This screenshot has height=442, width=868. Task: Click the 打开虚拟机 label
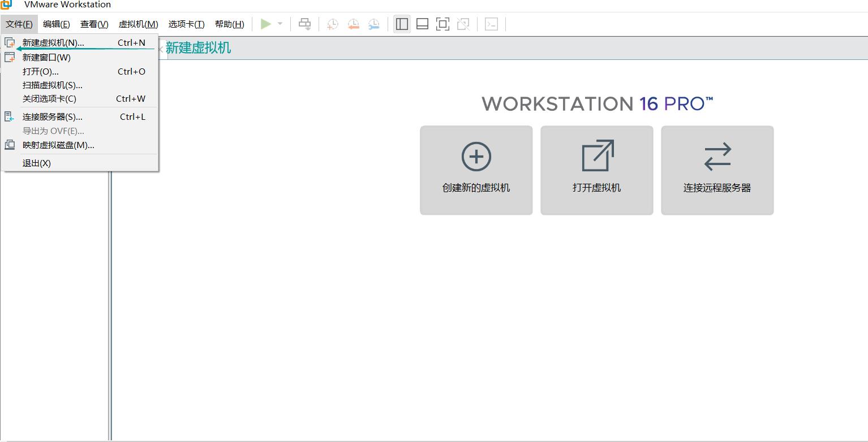click(596, 188)
